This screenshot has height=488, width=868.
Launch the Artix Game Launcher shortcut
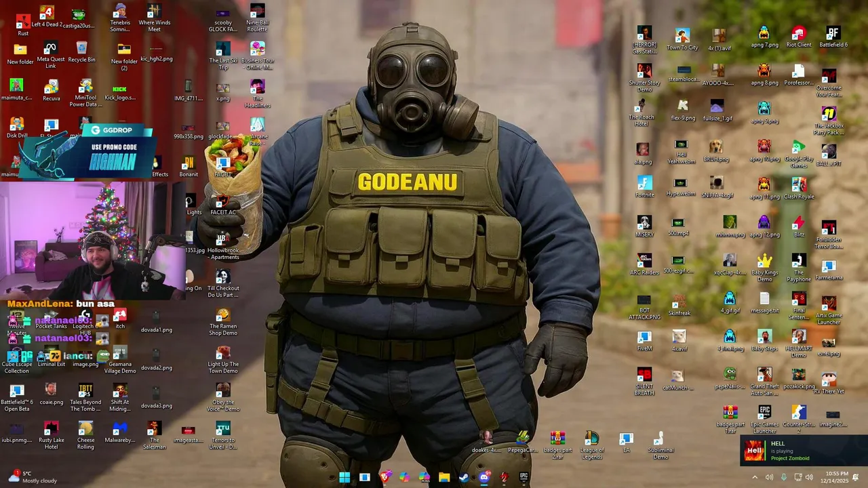829,310
